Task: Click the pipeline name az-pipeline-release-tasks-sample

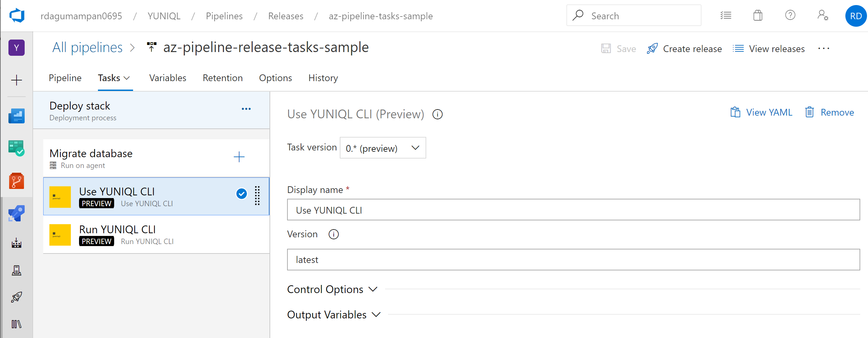Action: pos(266,47)
